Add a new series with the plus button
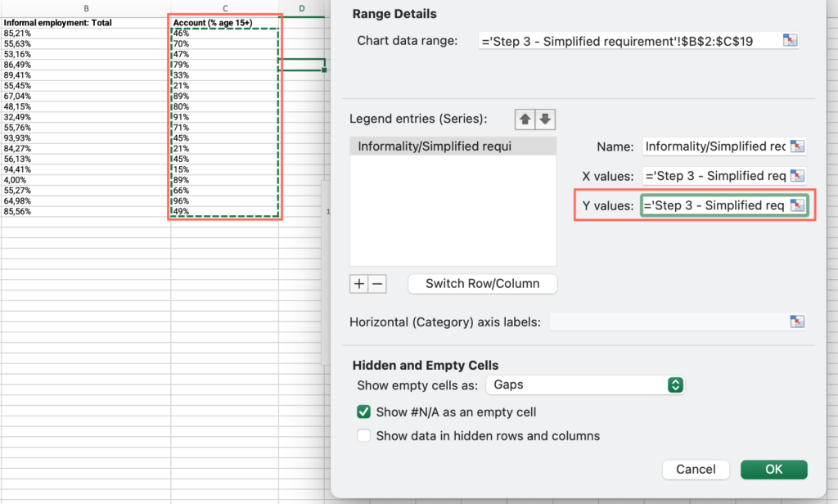838x504 pixels. 359,284
